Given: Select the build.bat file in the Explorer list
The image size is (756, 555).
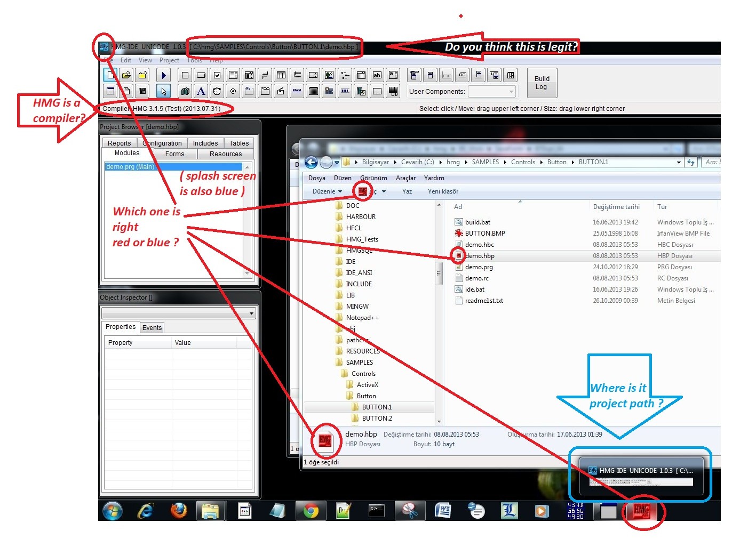Looking at the screenshot, I should pyautogui.click(x=478, y=222).
